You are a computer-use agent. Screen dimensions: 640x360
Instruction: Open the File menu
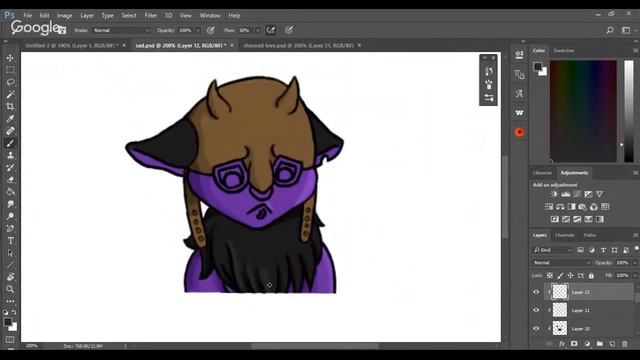(x=27, y=16)
